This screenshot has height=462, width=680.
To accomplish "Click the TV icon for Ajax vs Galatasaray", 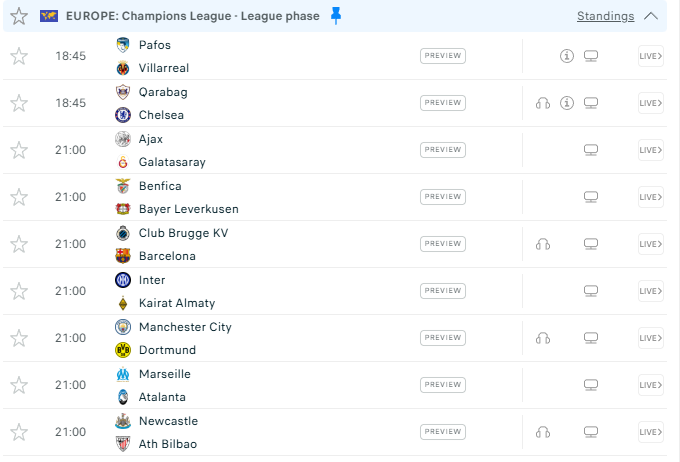I will (591, 150).
